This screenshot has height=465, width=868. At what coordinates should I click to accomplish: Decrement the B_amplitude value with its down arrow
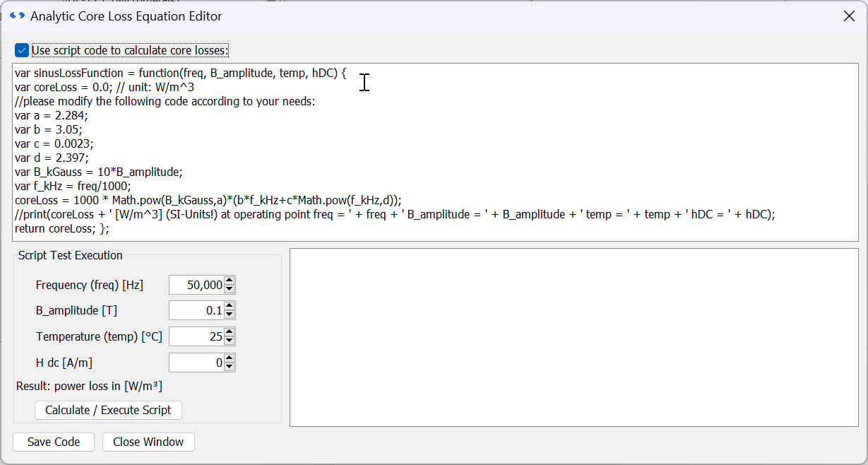(x=230, y=314)
